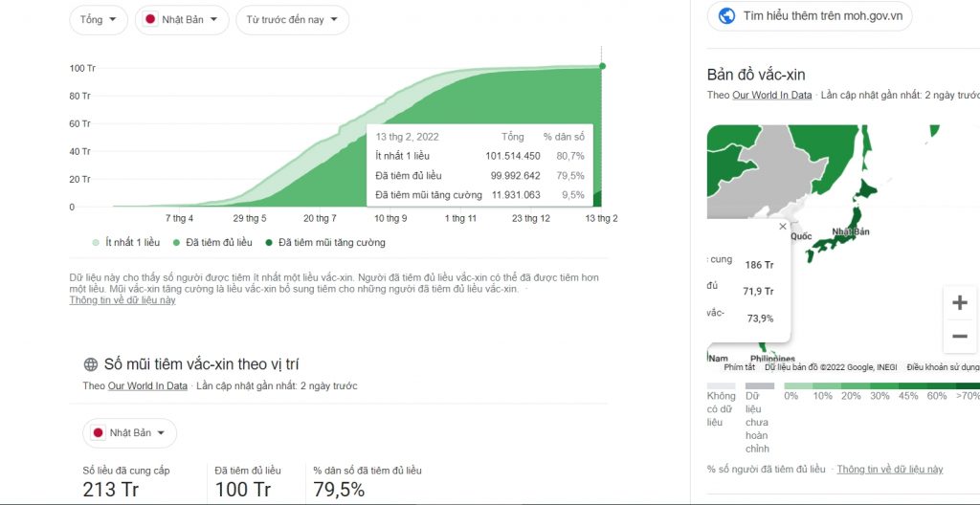Open 'Điều khoản sử dụng' map terms link
This screenshot has width=980, height=505.
[943, 367]
